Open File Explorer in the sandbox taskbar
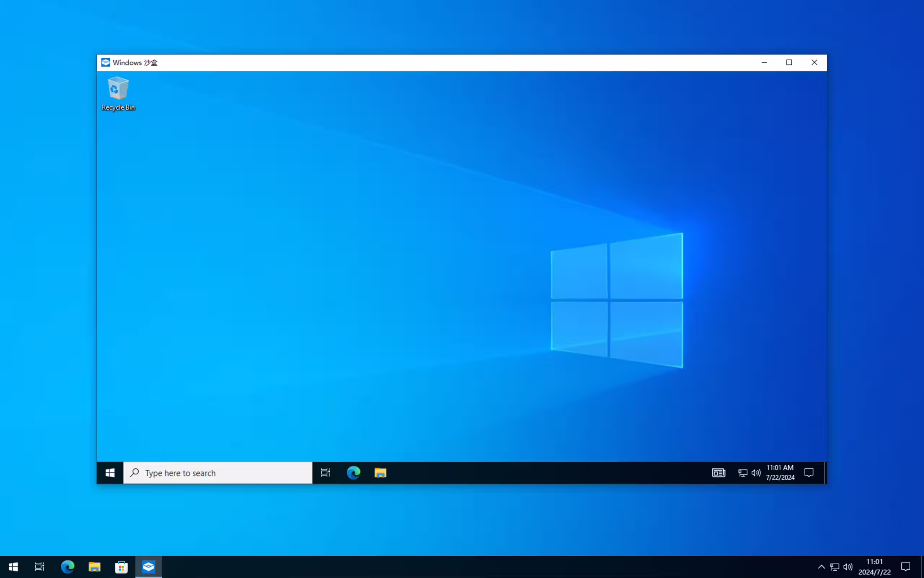The image size is (924, 578). pyautogui.click(x=380, y=473)
